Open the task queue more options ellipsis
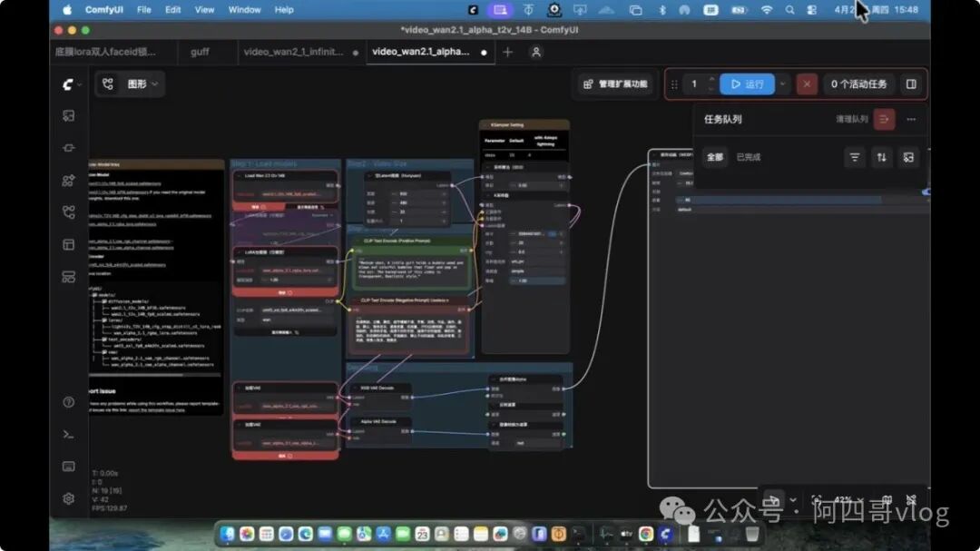Screen dimensions: 980x551 tap(911, 119)
